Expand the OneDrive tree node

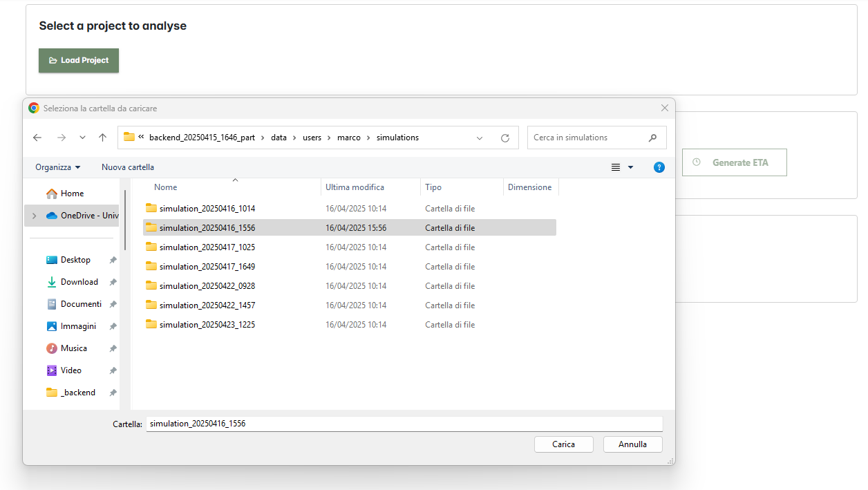[34, 216]
